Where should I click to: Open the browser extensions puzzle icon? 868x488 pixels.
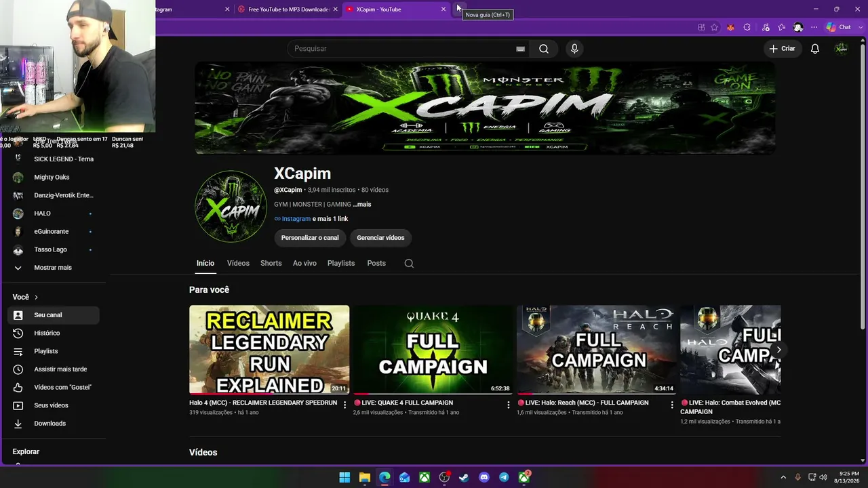(747, 27)
